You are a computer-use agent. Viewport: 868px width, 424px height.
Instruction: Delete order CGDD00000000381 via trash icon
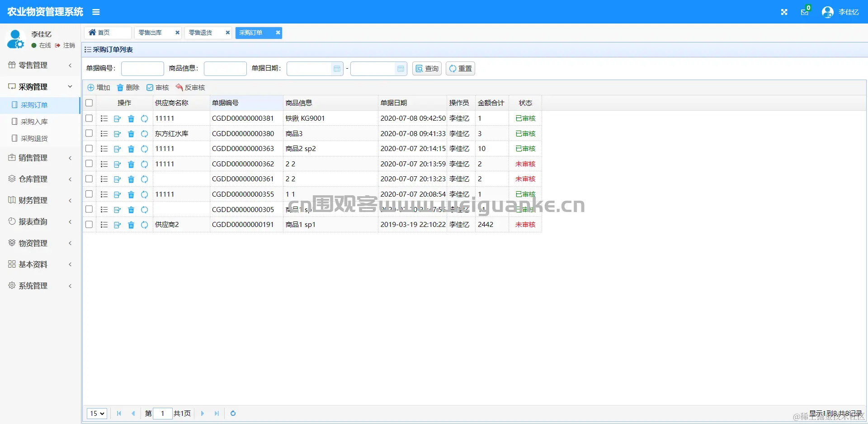point(131,118)
